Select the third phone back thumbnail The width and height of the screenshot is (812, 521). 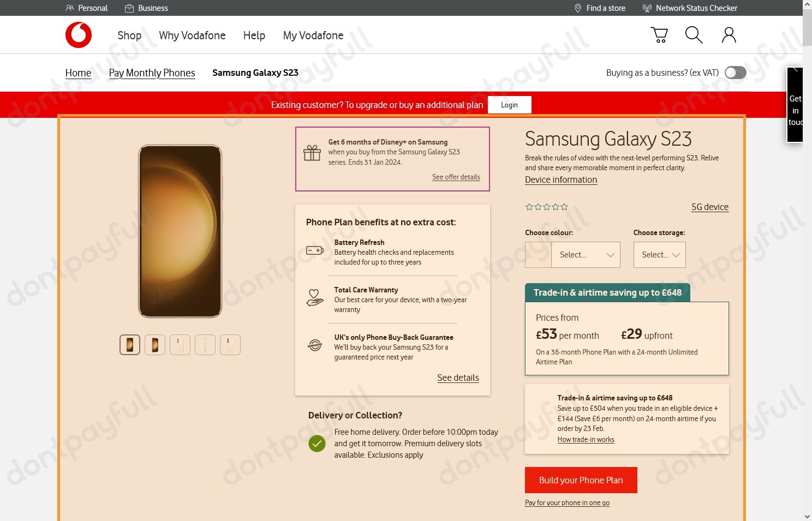[x=180, y=345]
